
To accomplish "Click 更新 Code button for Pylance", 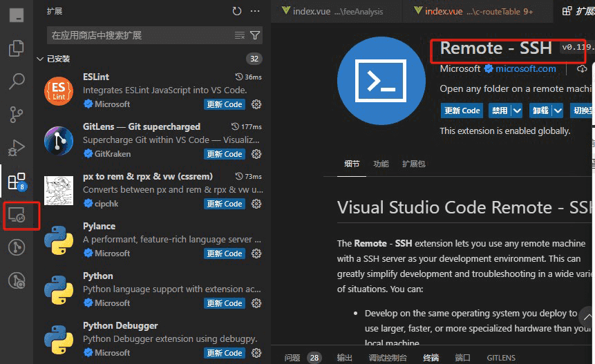I will (225, 253).
